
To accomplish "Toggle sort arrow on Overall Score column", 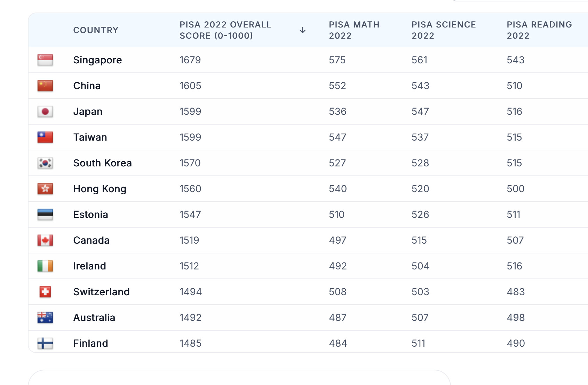I will click(303, 30).
